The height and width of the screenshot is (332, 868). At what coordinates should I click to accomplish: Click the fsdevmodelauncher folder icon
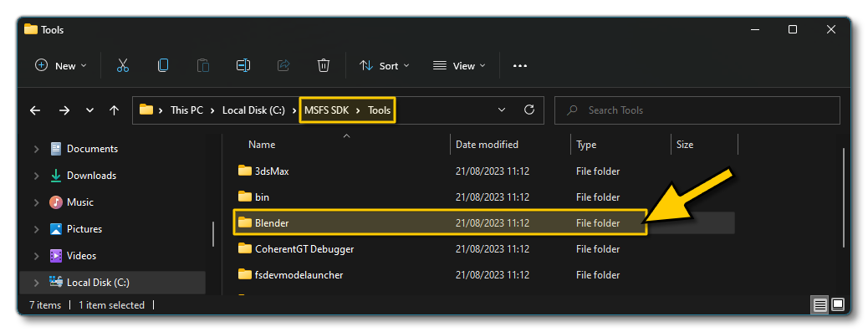[x=245, y=274]
